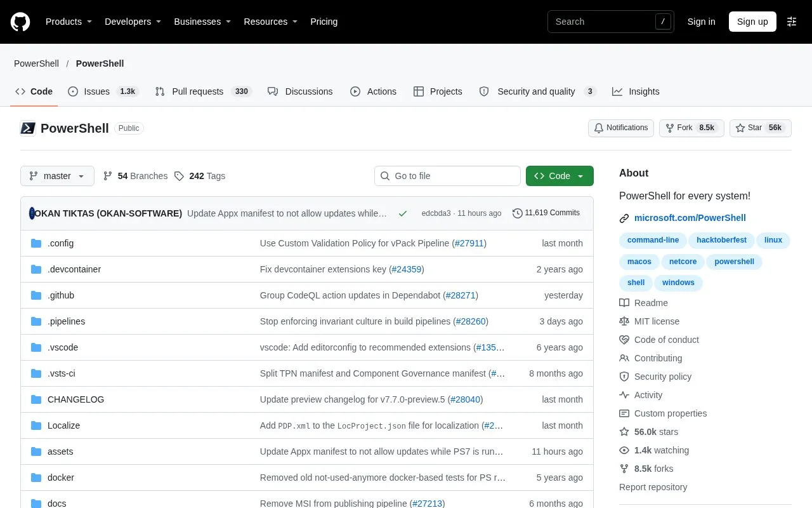Star the PowerShell repository
This screenshot has height=508, width=812.
click(760, 128)
